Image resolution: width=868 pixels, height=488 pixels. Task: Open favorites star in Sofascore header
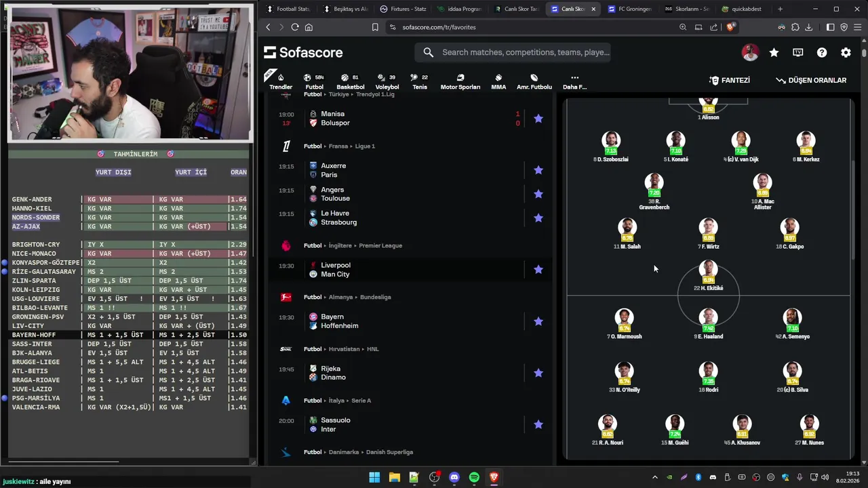click(x=774, y=52)
